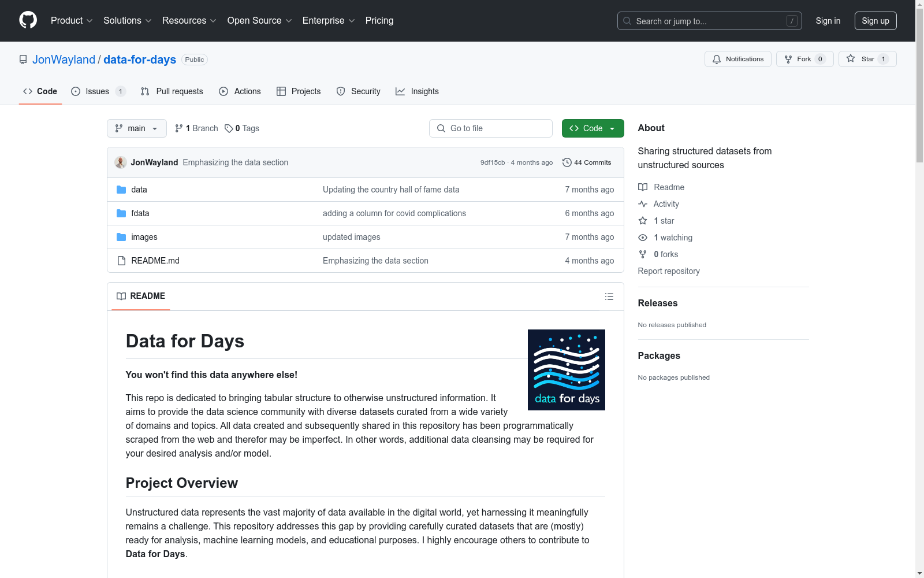Click the images folder icon
The width and height of the screenshot is (924, 578).
pyautogui.click(x=121, y=237)
